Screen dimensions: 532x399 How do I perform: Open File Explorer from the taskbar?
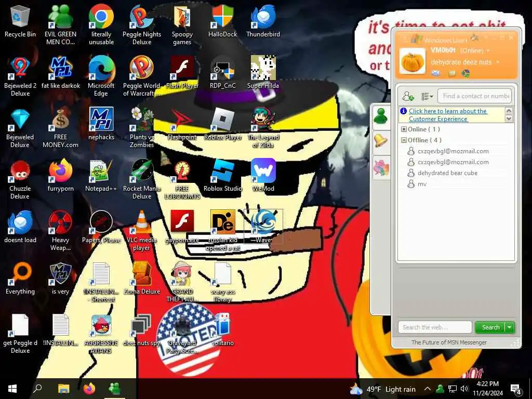(x=63, y=389)
